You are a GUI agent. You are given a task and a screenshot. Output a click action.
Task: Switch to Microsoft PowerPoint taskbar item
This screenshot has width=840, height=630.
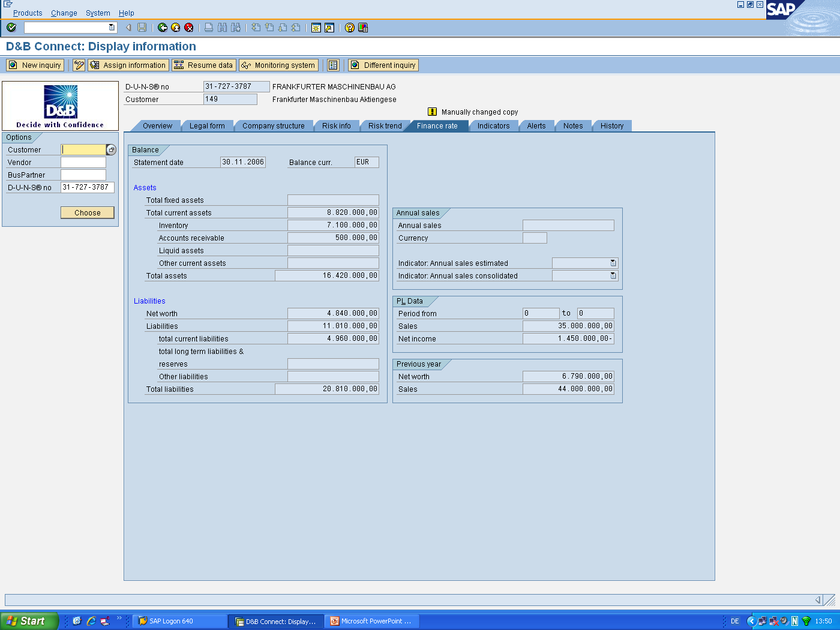pos(372,621)
